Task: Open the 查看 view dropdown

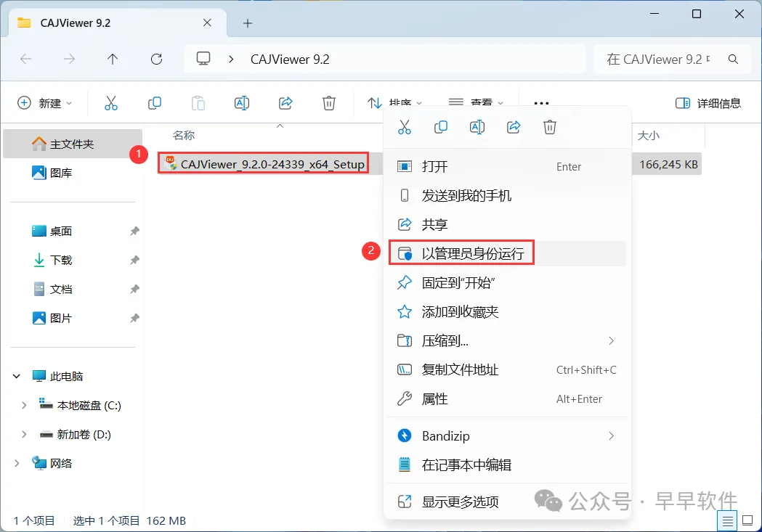Action: 477,103
